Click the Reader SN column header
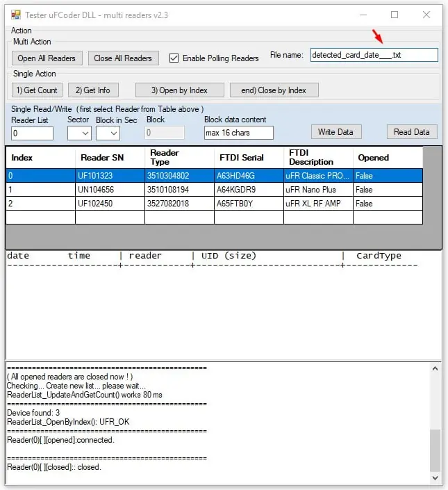This screenshot has height=490, width=448. tap(110, 158)
